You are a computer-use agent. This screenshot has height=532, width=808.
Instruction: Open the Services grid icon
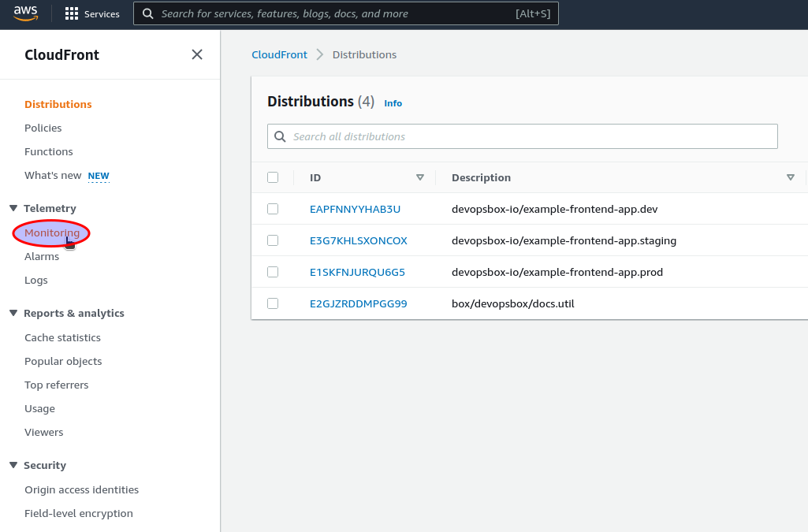click(72, 13)
